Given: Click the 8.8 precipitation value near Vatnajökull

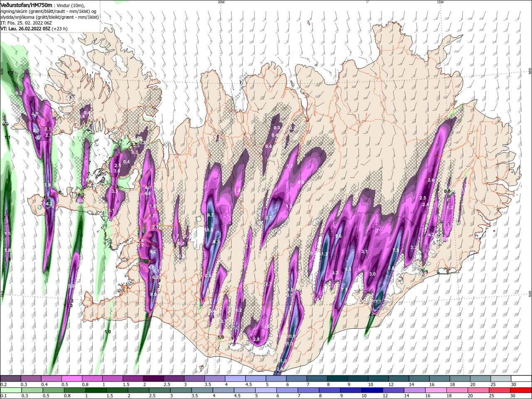Looking at the screenshot, I should pos(391,268).
